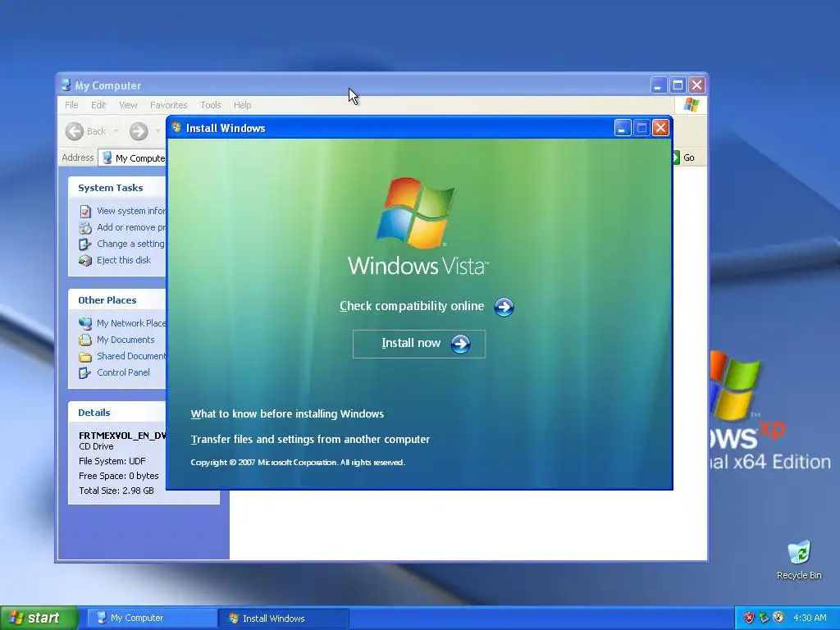Close the Install Windows dialog

click(x=660, y=128)
